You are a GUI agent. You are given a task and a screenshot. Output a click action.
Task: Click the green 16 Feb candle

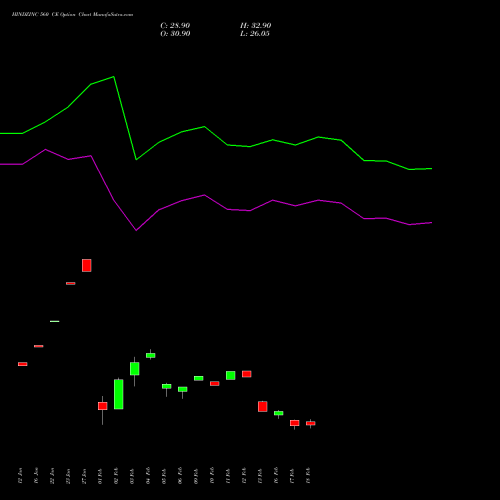coord(279,413)
